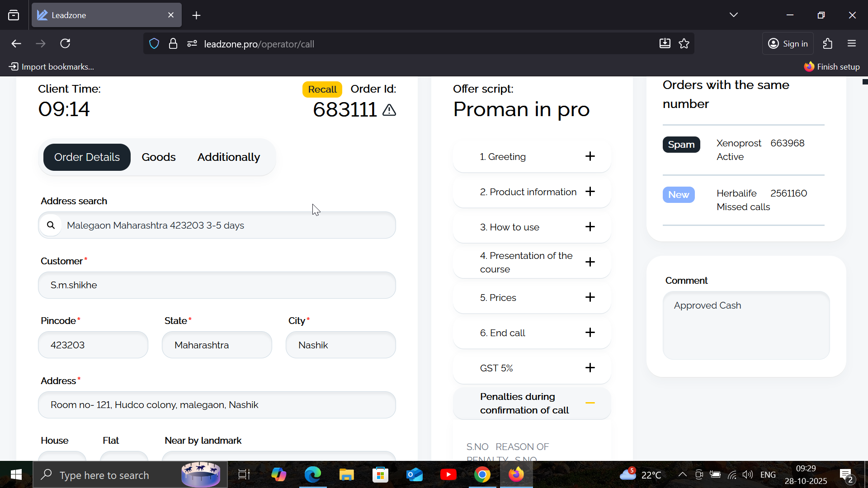Click the tracking protection shield icon

(154, 44)
